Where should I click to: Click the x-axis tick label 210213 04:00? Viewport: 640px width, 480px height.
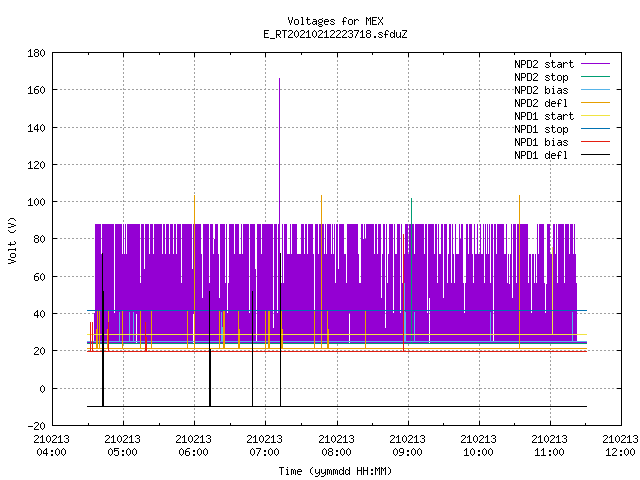point(51,446)
